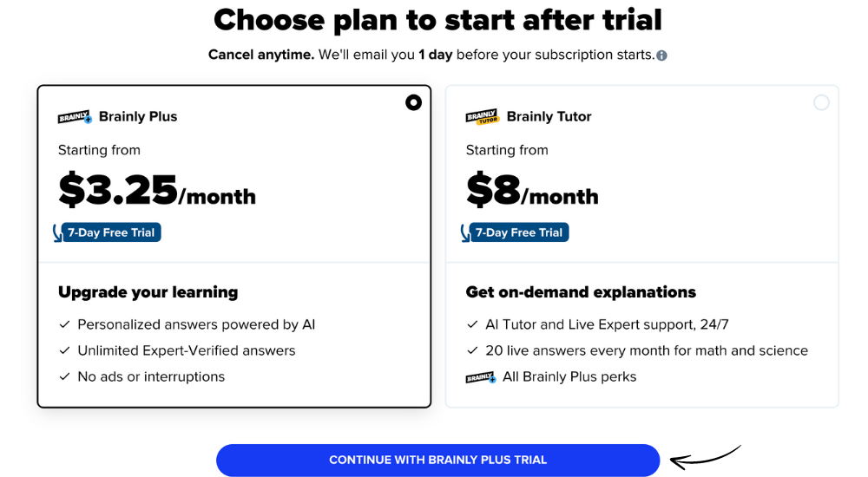
Task: Click 7-Day Free Trial badge under $8/month
Action: tap(515, 232)
